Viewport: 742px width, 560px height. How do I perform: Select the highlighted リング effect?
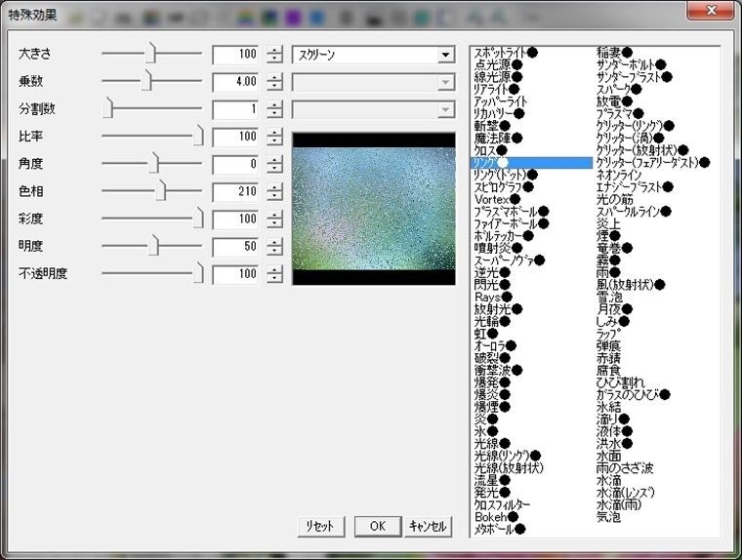[x=531, y=163]
